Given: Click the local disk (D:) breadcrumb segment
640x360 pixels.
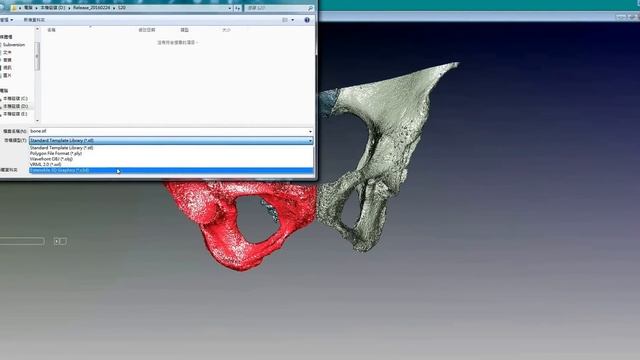Looking at the screenshot, I should pyautogui.click(x=52, y=8).
